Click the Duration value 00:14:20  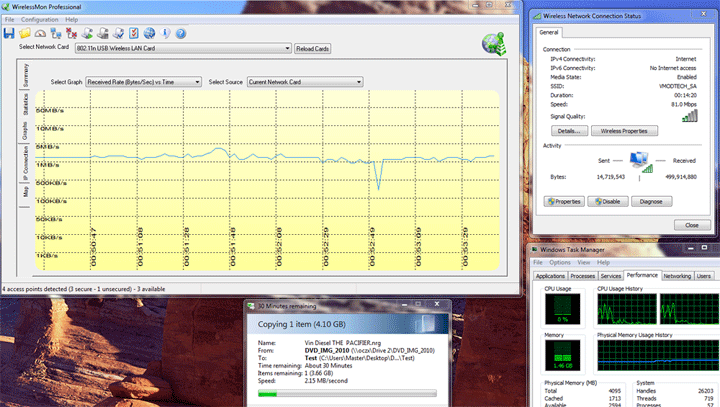click(686, 95)
